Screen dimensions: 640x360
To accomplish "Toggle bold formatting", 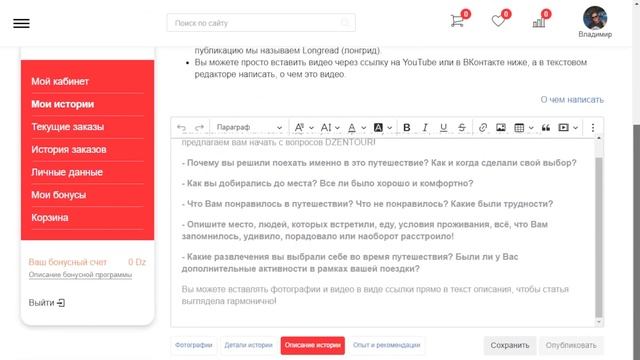I will coord(407,128).
